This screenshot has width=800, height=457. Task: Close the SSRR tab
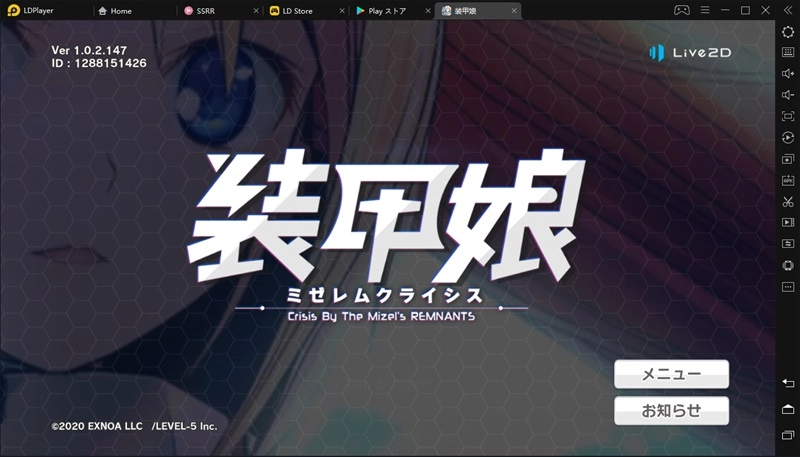tap(256, 11)
